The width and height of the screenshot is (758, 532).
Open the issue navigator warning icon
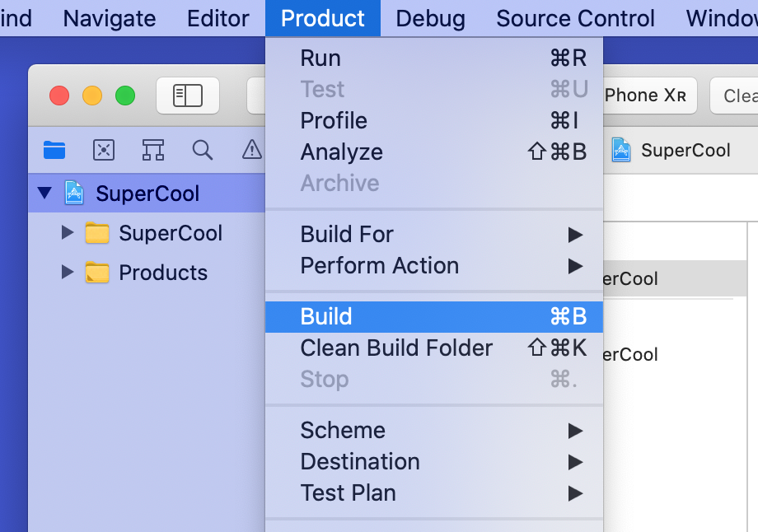(251, 149)
